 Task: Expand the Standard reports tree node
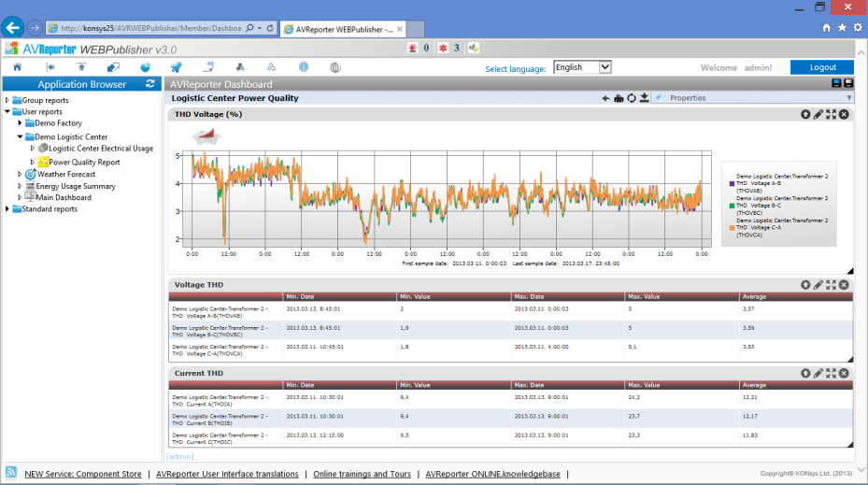(7, 208)
